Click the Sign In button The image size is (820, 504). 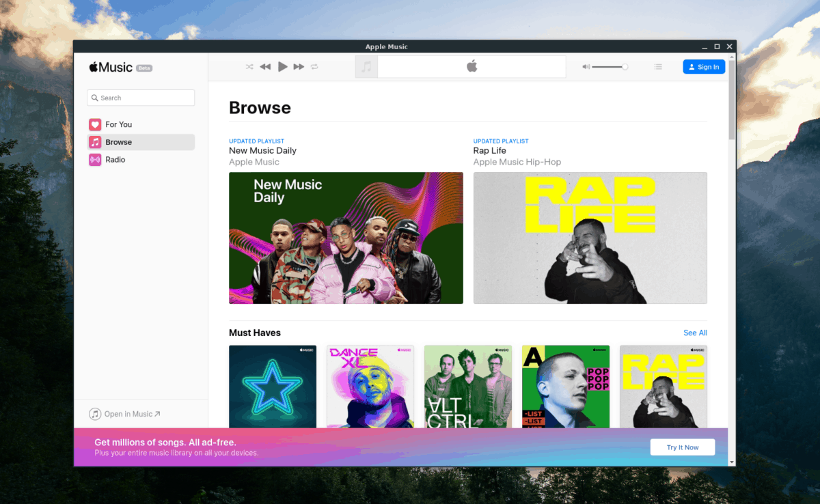704,67
